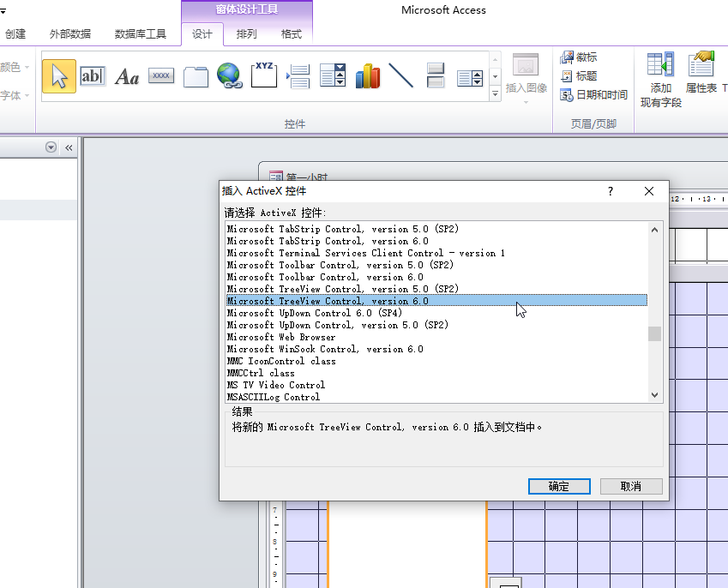Choose the Select pointer tool

(59, 76)
